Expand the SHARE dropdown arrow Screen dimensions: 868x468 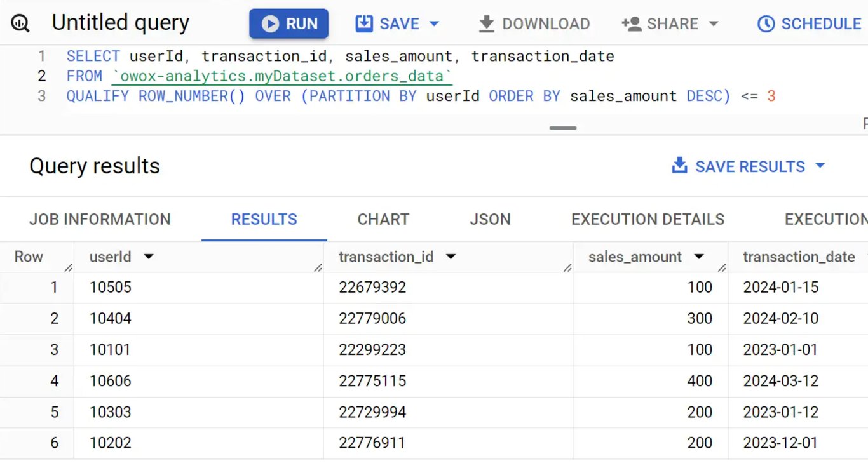[x=713, y=24]
